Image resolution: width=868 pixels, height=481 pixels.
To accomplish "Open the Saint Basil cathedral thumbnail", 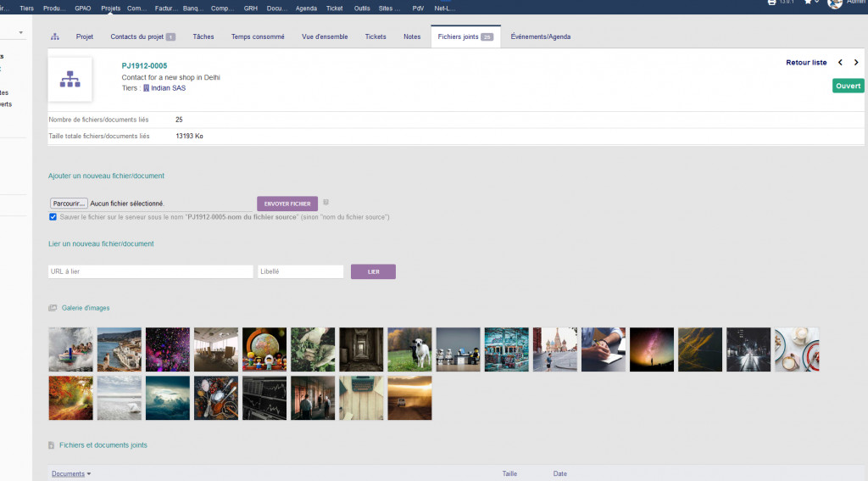I will 554,350.
